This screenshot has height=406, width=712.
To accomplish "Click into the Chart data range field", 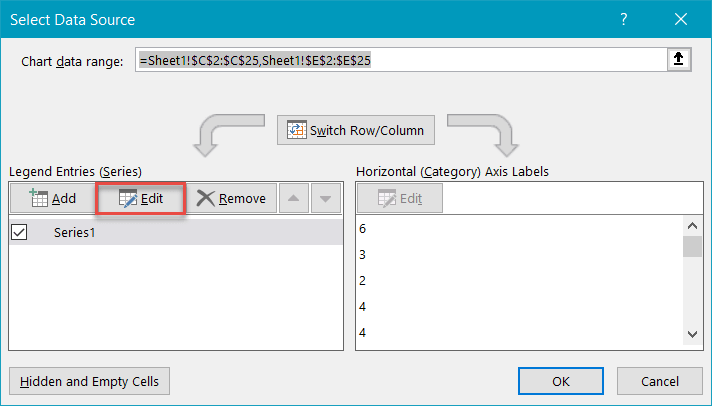I will [x=400, y=61].
